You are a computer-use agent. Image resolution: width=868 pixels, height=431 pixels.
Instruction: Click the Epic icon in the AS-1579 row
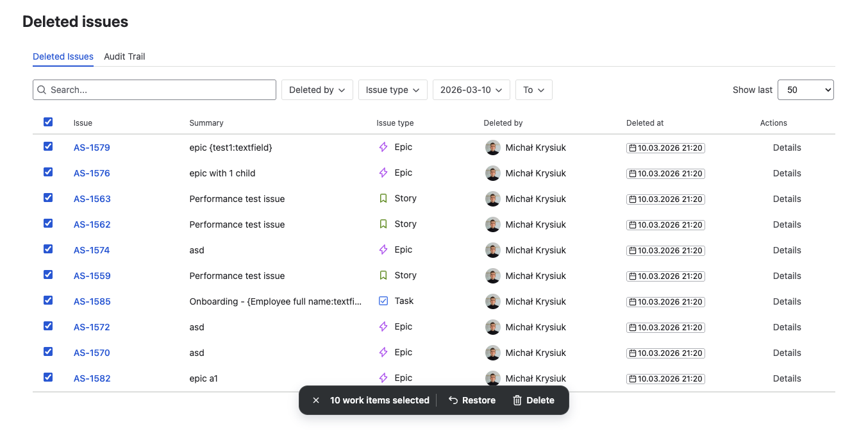coord(383,148)
